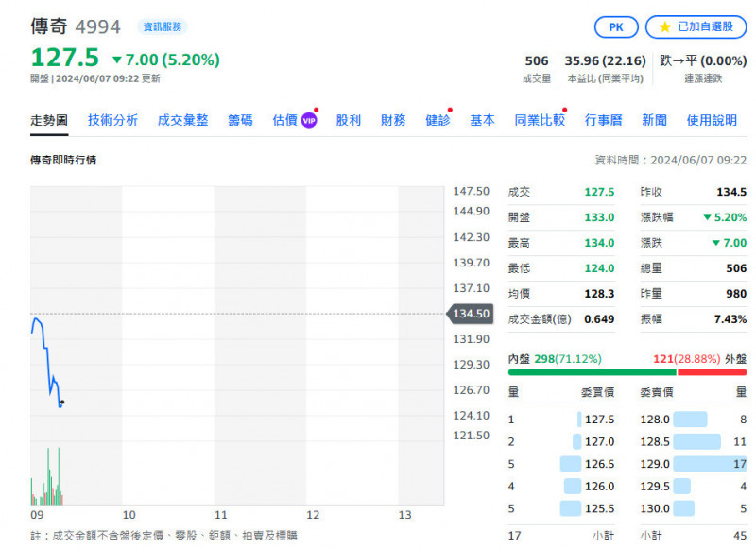Click the 均價 value 128.3
Screen dimensions: 756x549
pos(599,294)
